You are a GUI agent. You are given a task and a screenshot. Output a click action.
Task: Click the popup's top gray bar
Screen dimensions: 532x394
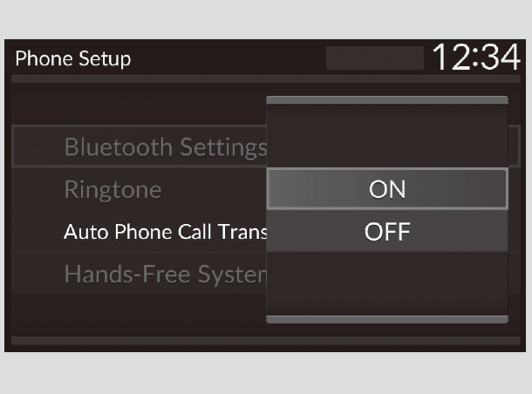pyautogui.click(x=386, y=101)
